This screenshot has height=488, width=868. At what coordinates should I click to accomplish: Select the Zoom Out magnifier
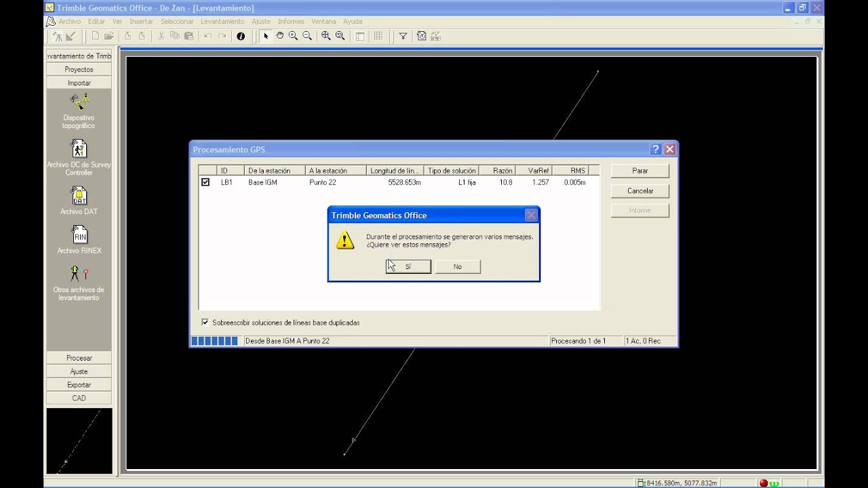(307, 36)
